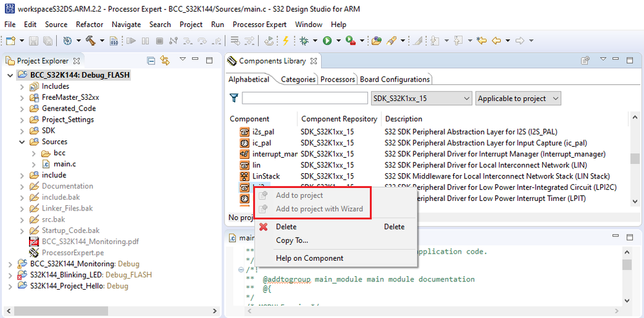Click the LinStack component icon
644x318 pixels.
pyautogui.click(x=244, y=176)
